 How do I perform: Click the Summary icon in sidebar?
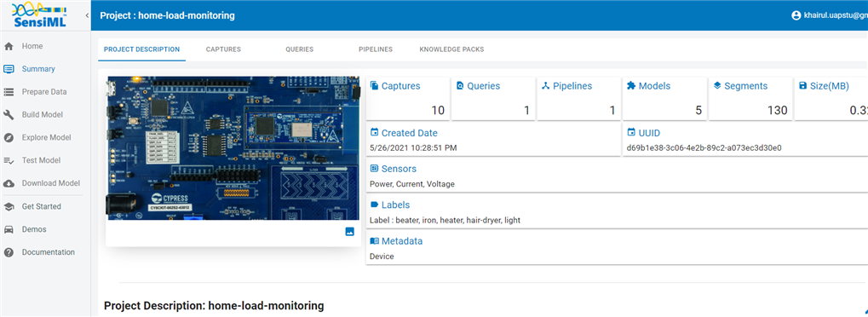[x=9, y=69]
